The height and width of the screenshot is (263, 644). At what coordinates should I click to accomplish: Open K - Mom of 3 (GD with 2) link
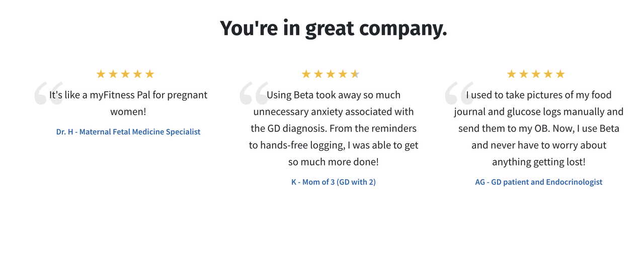point(334,182)
